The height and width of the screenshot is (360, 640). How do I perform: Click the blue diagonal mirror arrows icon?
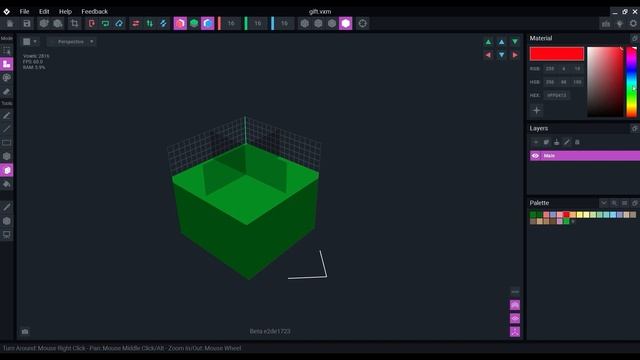click(x=163, y=24)
